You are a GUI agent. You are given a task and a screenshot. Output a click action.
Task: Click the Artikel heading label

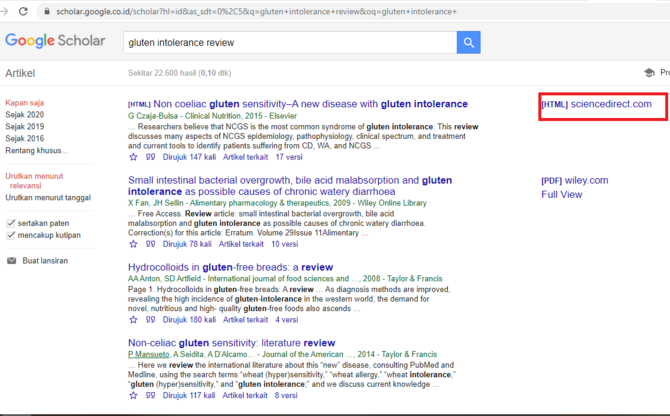pos(20,73)
